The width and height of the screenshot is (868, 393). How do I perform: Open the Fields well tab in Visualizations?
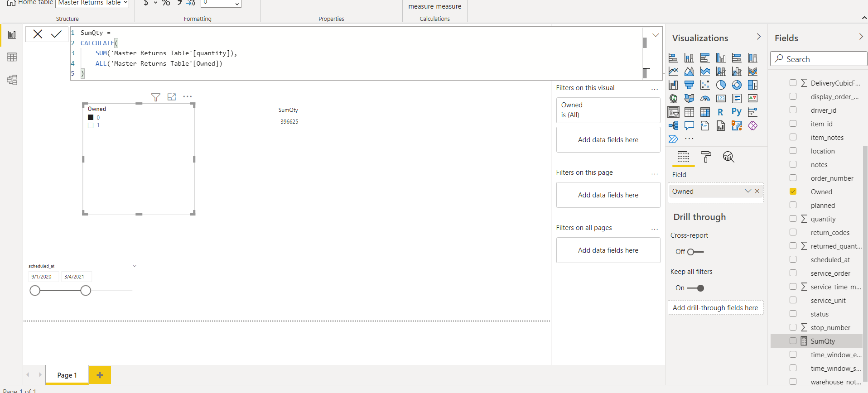[x=683, y=157]
